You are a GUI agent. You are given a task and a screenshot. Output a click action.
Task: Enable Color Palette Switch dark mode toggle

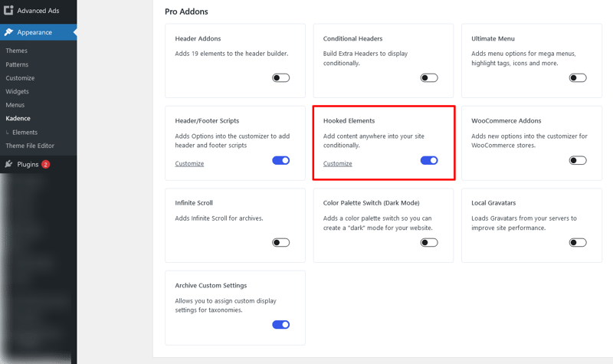pos(429,242)
